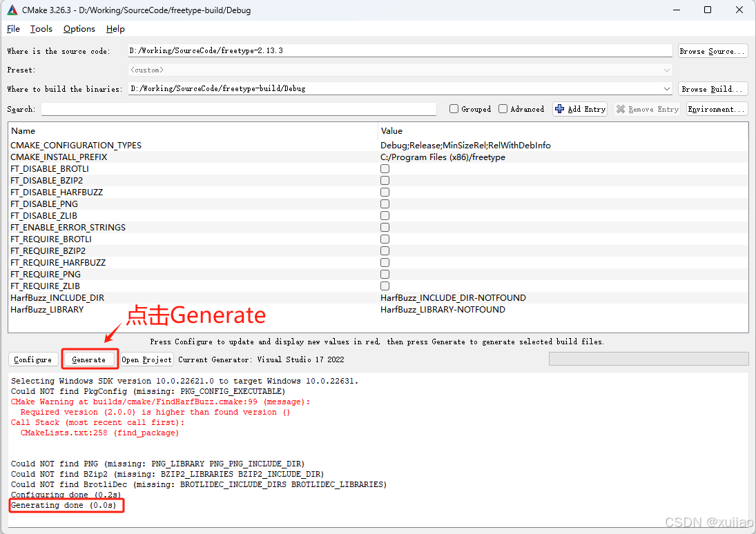Enable the FT_DISABLE_HARFBUZZ option
Viewport: 756px width, 534px height.
pos(385,192)
